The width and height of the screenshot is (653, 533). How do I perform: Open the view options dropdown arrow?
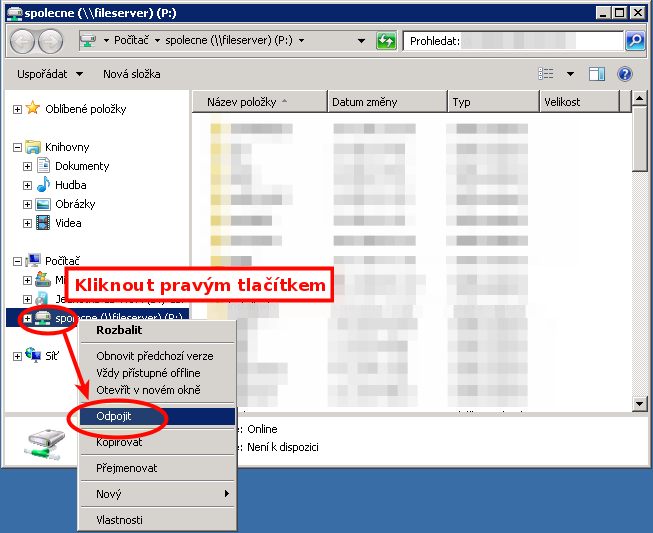click(x=570, y=74)
